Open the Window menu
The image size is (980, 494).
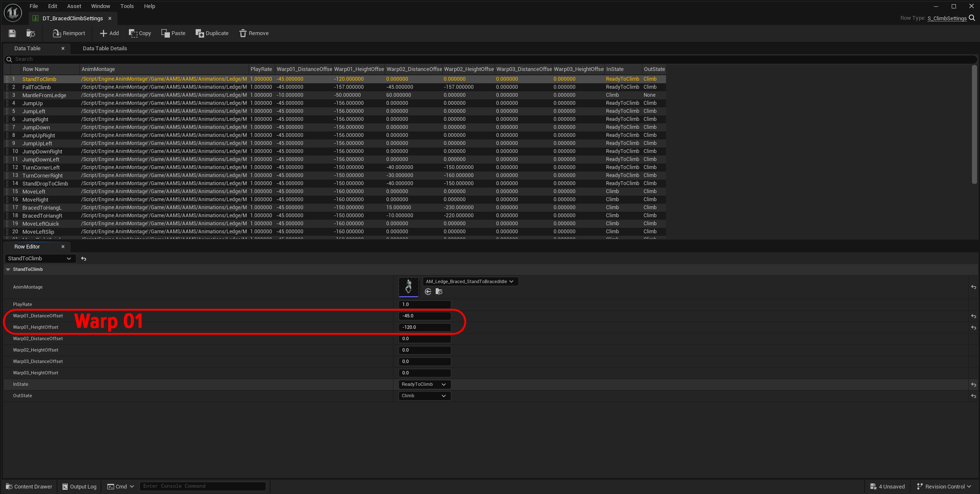(x=101, y=6)
